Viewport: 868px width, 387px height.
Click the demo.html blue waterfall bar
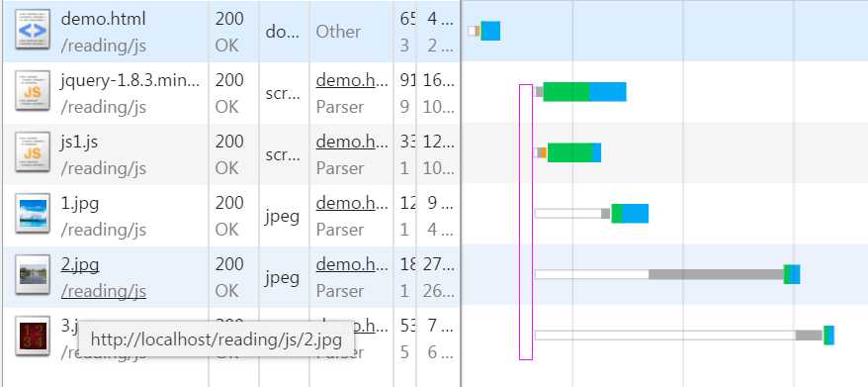tap(490, 31)
